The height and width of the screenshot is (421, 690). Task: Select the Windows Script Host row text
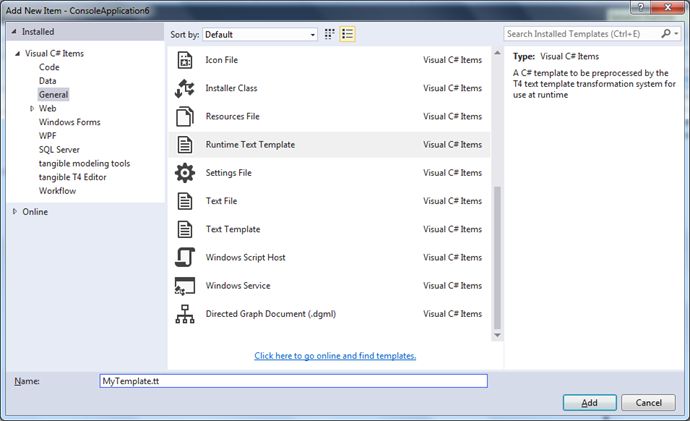click(246, 257)
